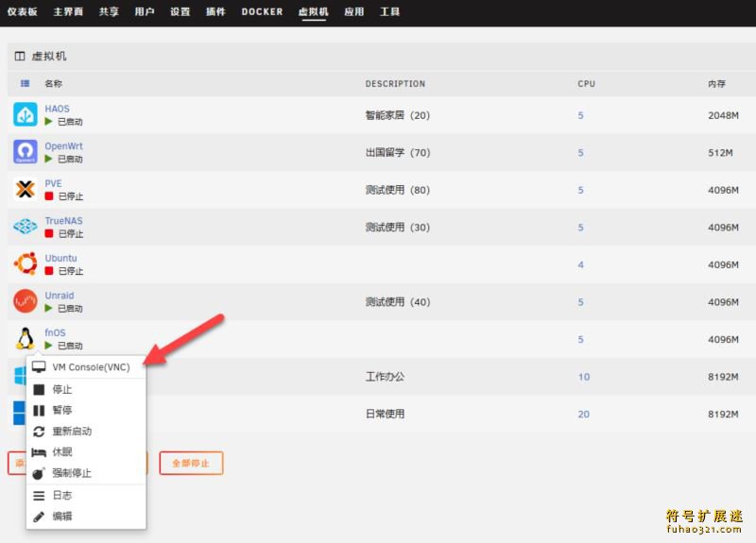Screen dimensions: 756x543
Task: Click the 512M memory value
Action: pos(720,152)
